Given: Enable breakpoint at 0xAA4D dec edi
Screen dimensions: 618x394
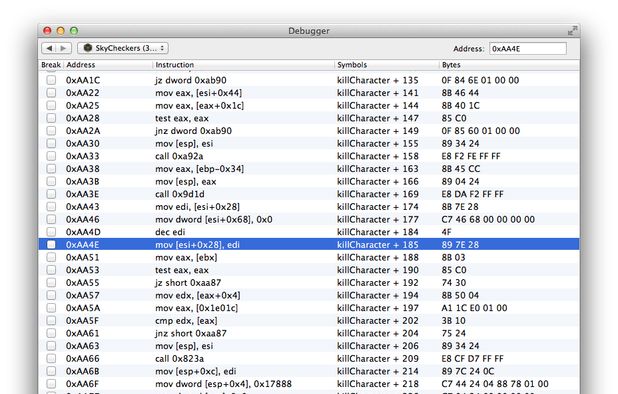Looking at the screenshot, I should 51,232.
